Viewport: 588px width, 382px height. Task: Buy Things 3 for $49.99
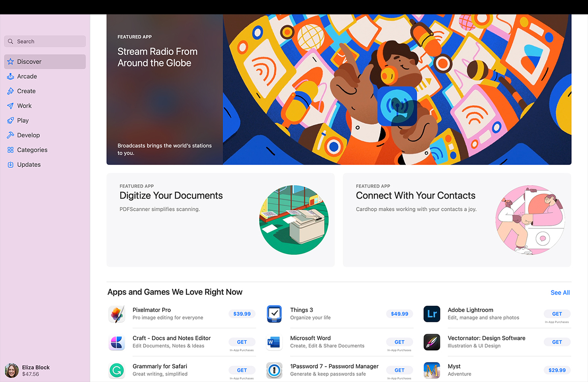tap(400, 314)
